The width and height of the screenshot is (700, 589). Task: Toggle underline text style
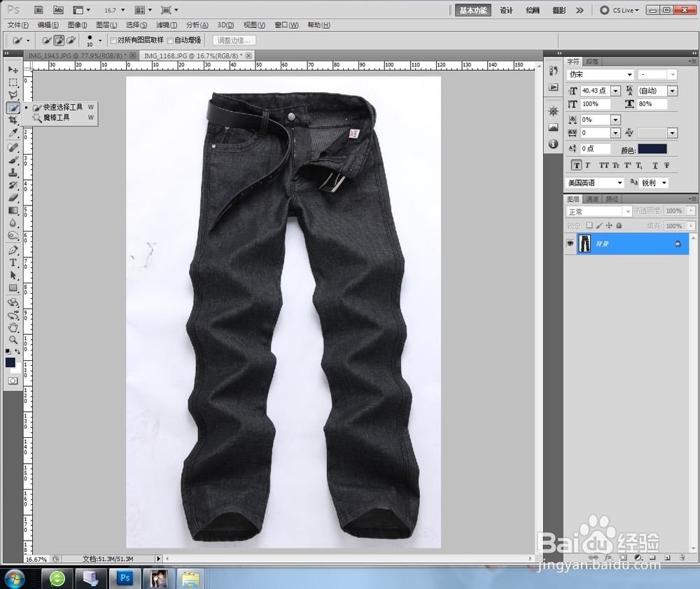click(655, 166)
